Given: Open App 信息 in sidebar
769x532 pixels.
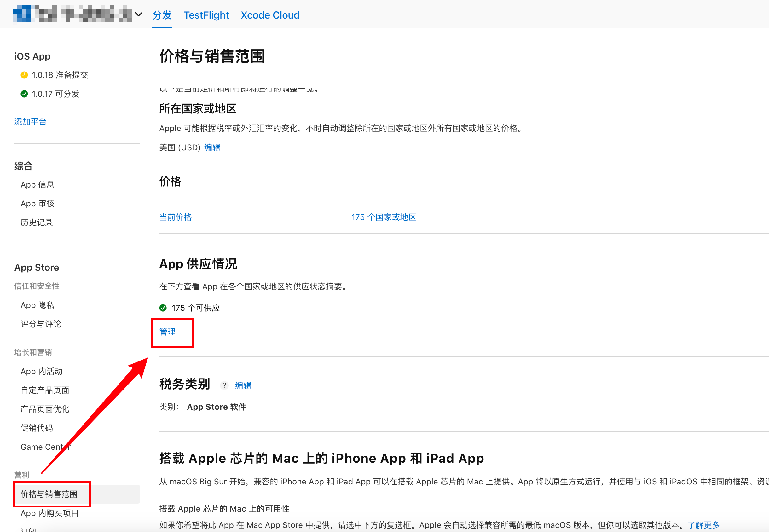Looking at the screenshot, I should (37, 185).
